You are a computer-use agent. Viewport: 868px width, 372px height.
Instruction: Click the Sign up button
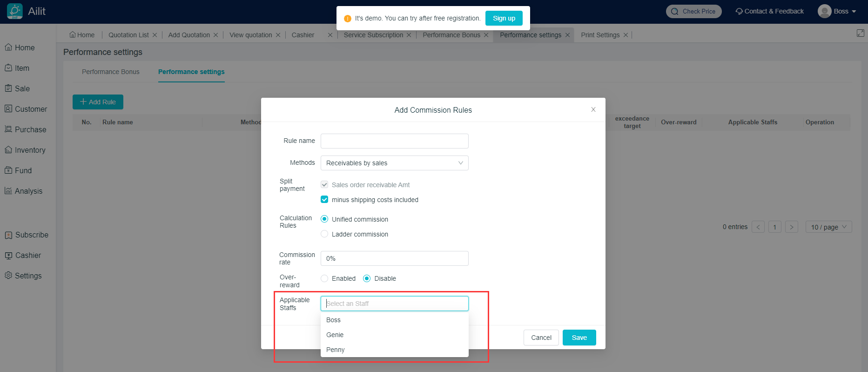504,18
